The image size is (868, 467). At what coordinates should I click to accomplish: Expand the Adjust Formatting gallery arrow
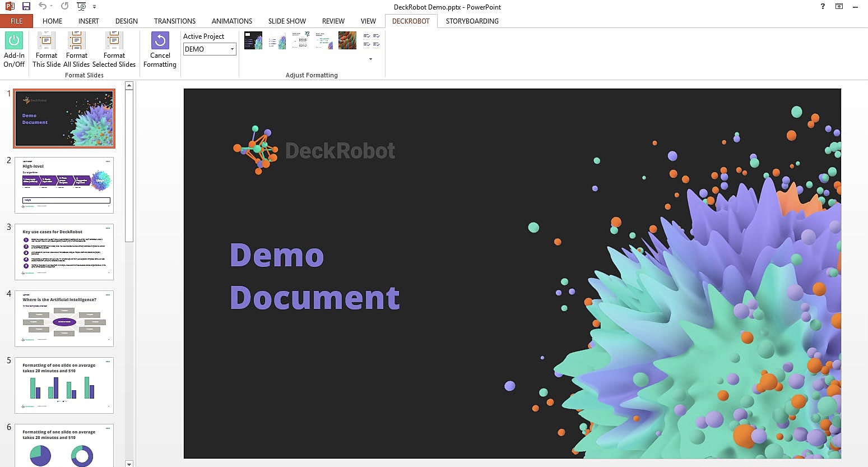coord(370,59)
